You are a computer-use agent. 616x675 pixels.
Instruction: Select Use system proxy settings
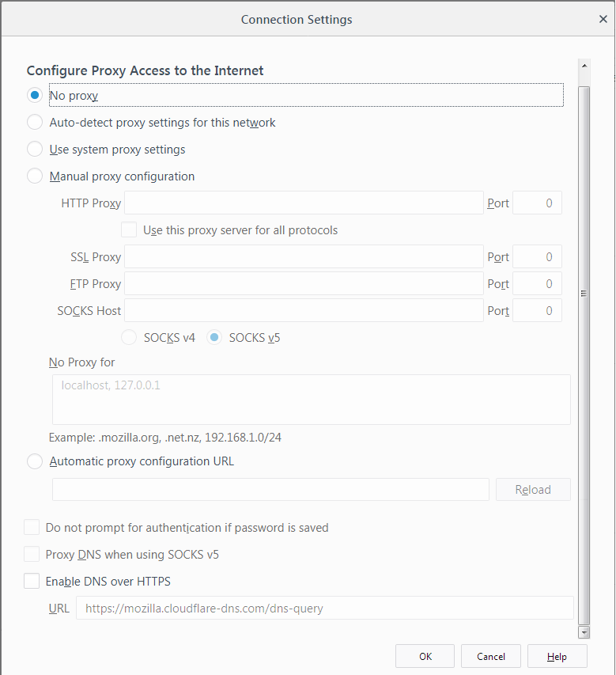[34, 149]
